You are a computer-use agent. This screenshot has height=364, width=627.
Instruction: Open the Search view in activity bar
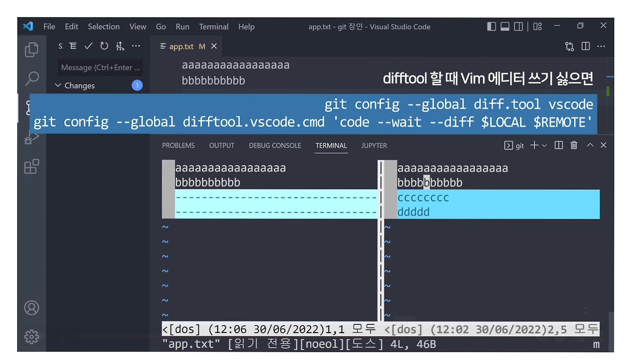(x=32, y=78)
